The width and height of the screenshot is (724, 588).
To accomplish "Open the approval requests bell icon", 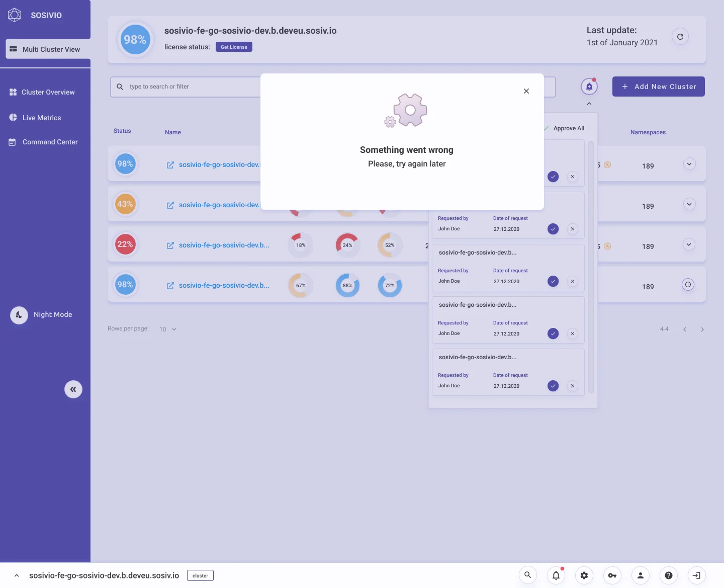I will (x=589, y=87).
